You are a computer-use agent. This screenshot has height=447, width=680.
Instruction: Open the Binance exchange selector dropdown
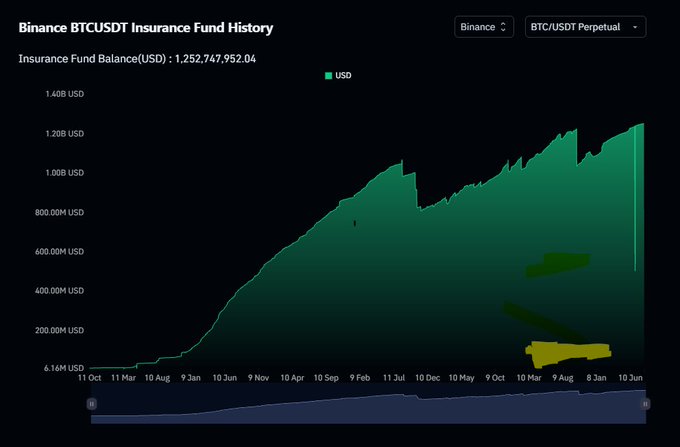click(484, 27)
